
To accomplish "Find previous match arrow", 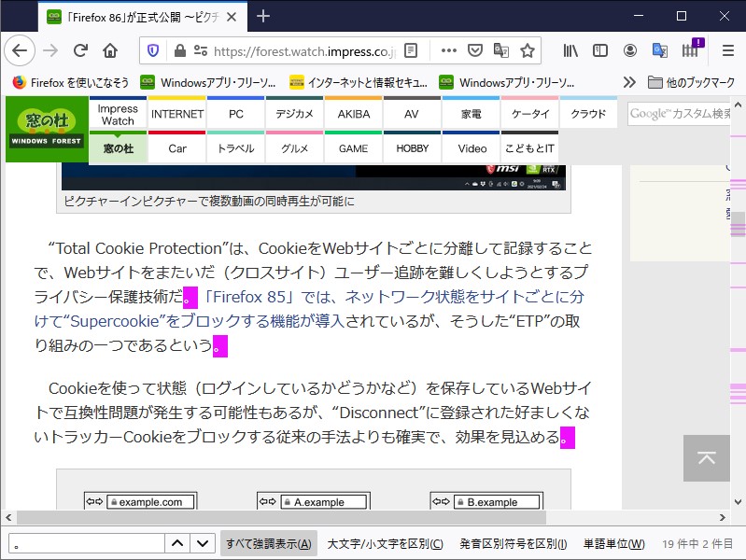I will tap(177, 543).
